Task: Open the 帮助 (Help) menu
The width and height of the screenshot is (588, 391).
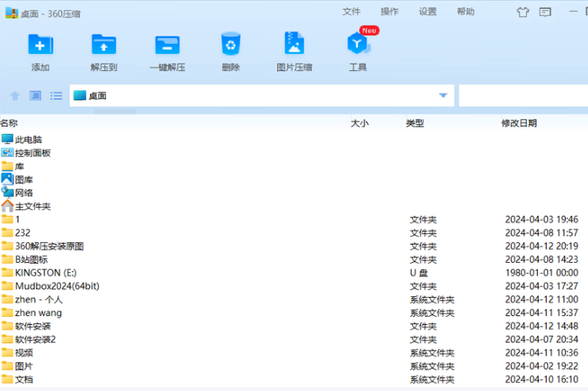Action: (466, 12)
